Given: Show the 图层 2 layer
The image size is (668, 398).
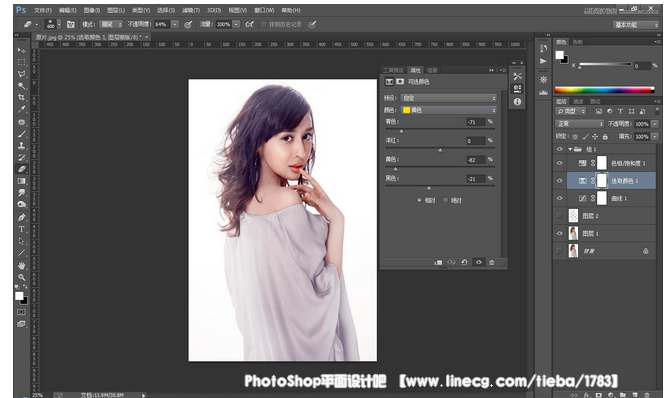Looking at the screenshot, I should point(559,216).
